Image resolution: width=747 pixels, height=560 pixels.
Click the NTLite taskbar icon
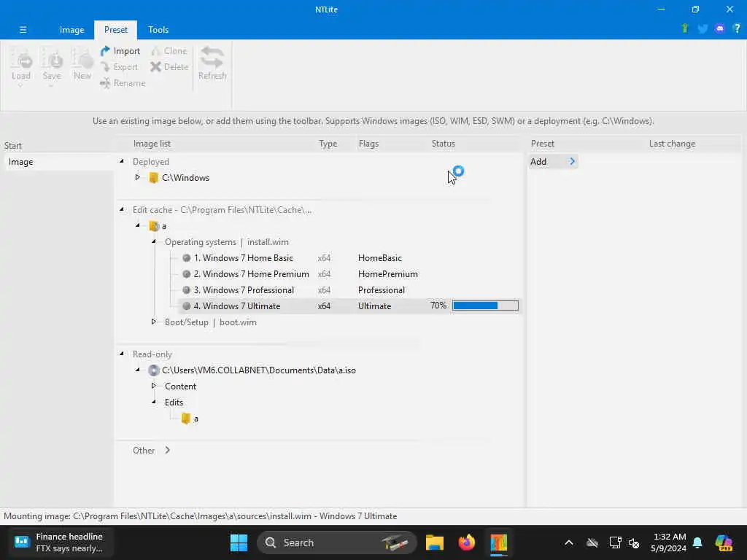click(499, 542)
